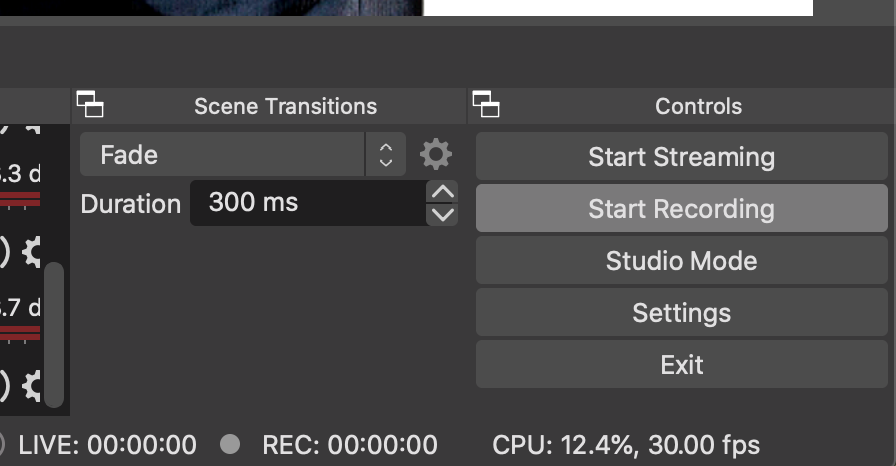Pop out the Scene Transitions dock
Viewport: 896px width, 466px height.
(x=90, y=105)
